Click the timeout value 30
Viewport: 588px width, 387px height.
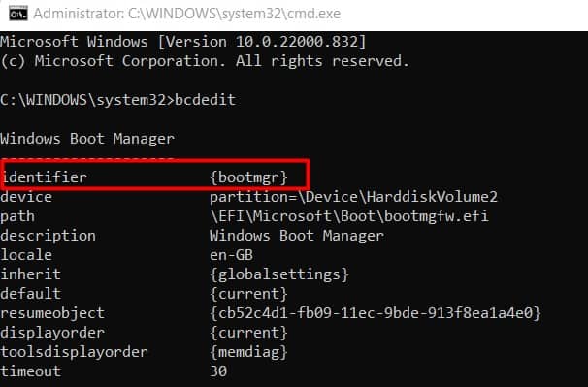[218, 371]
